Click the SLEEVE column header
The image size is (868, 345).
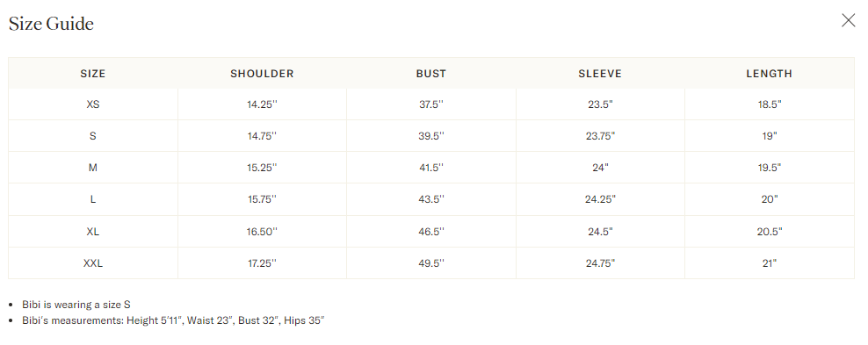point(600,74)
